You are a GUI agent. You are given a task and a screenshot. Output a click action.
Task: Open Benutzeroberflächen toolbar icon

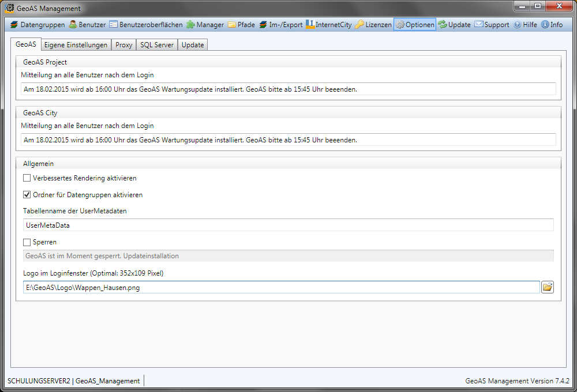[113, 25]
